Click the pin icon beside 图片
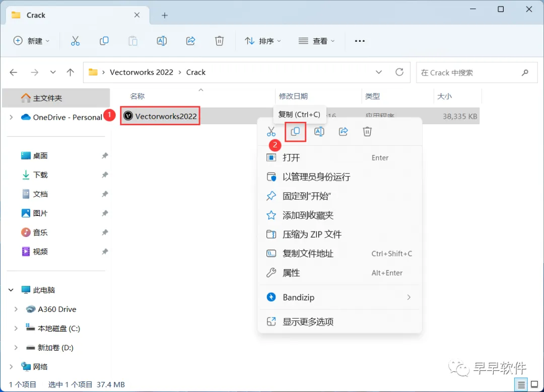Viewport: 544px width, 392px height. (x=105, y=213)
